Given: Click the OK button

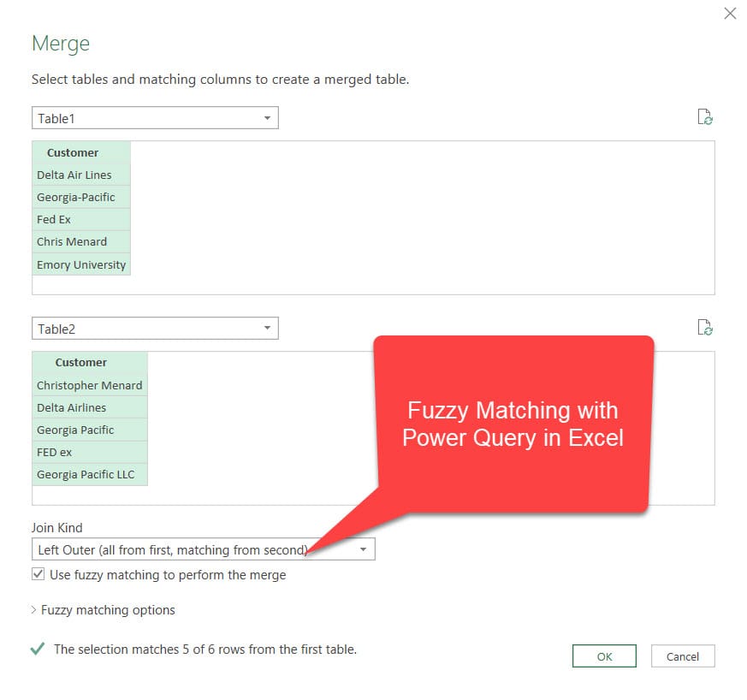Looking at the screenshot, I should click(x=604, y=656).
